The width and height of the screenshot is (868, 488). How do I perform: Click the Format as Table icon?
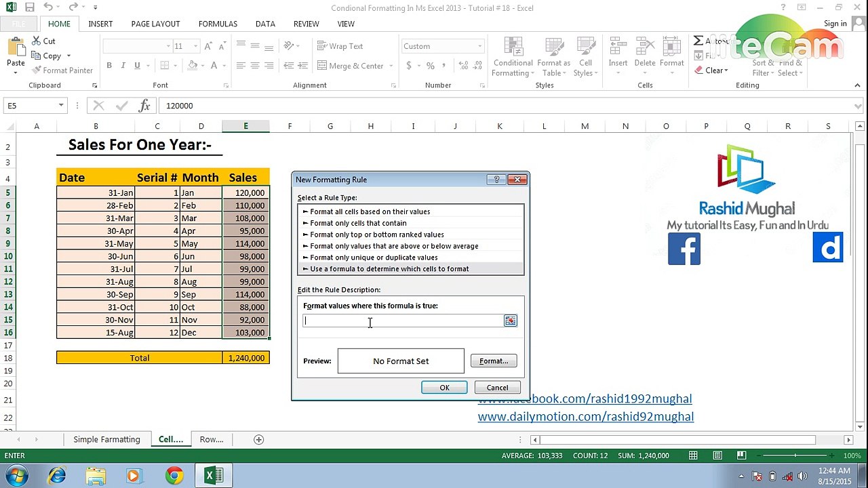553,57
